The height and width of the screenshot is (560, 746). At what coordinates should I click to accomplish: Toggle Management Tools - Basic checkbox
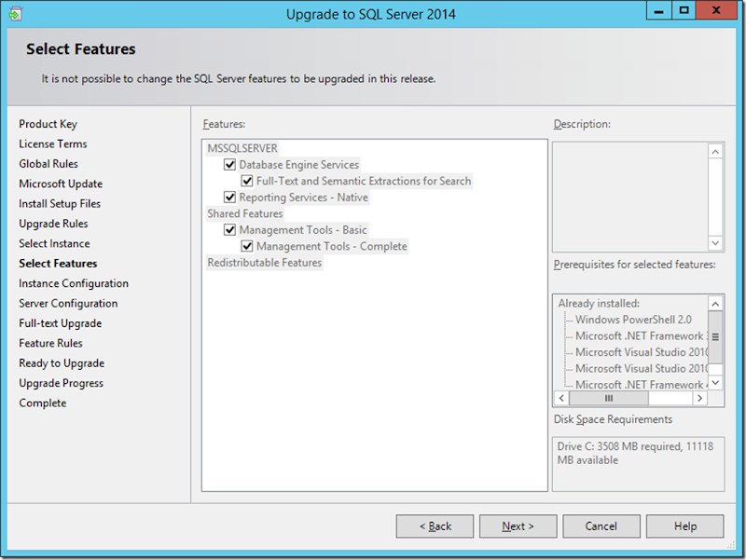pos(229,229)
